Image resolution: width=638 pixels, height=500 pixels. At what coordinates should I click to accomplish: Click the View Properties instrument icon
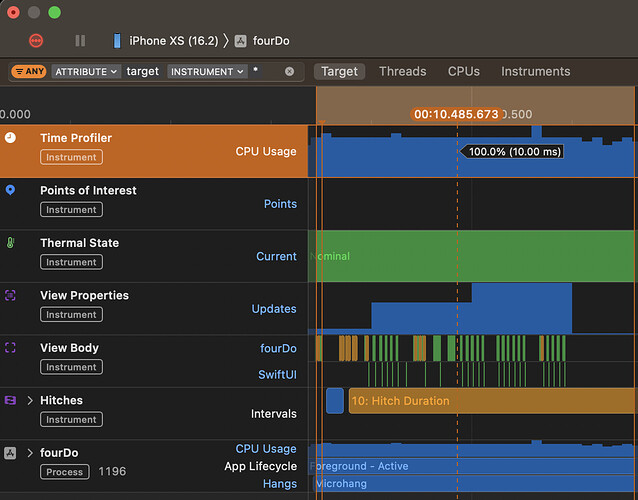tap(10, 295)
